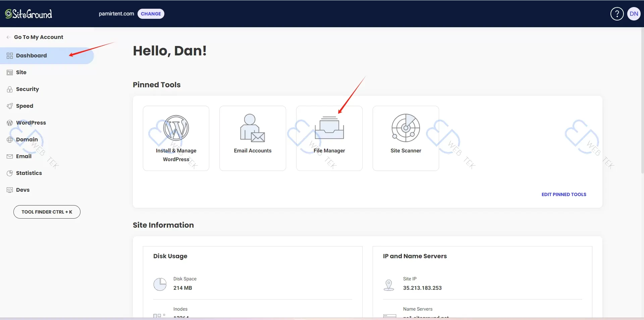Expand the Speed sidebar section

(x=24, y=106)
